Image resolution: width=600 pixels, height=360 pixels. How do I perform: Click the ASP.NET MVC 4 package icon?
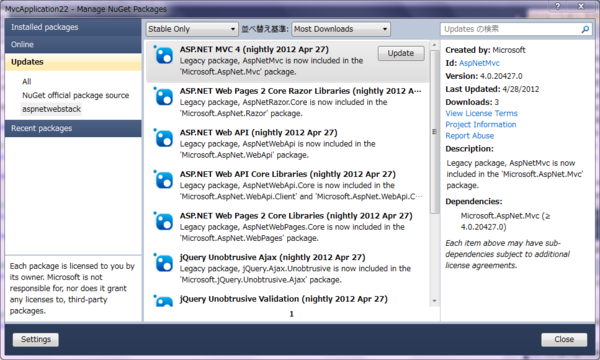click(163, 55)
